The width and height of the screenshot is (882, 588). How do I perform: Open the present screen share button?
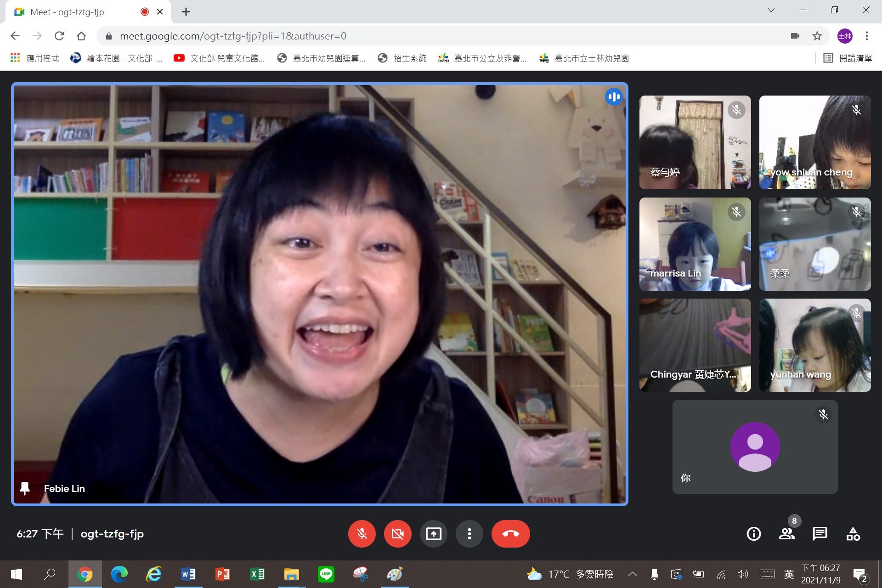[433, 534]
